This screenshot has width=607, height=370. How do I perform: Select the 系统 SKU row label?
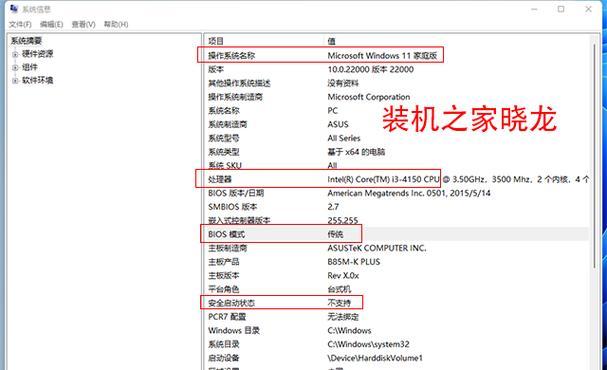click(225, 165)
